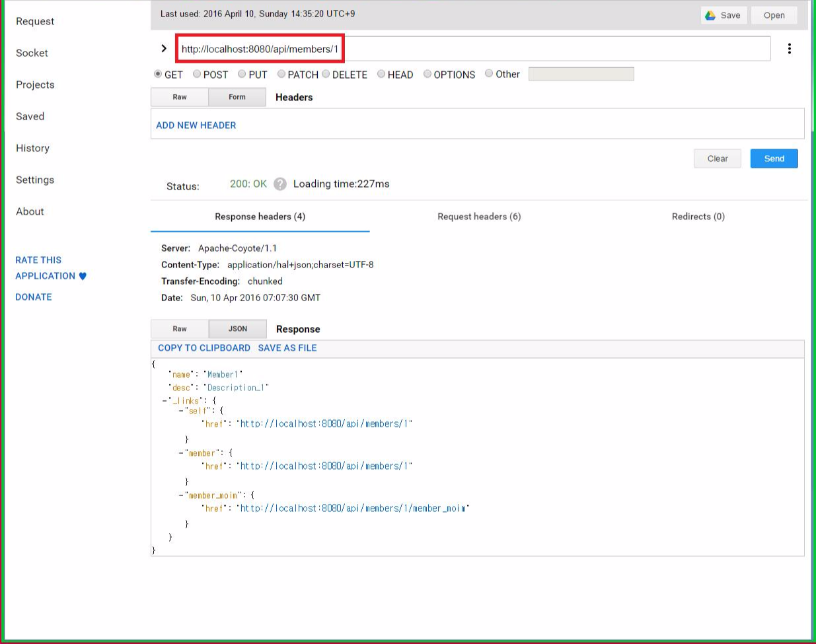816x644 pixels.
Task: Switch to Redirects (0) tab
Action: tap(698, 217)
